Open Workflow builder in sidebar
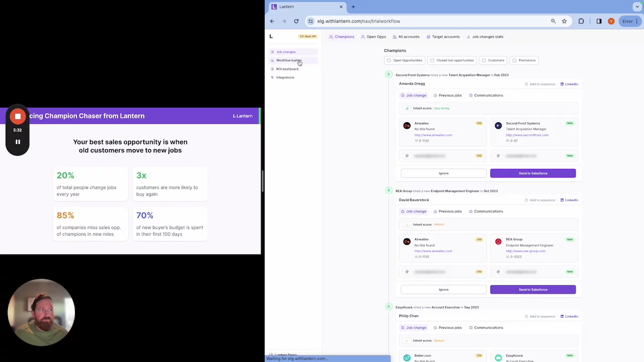Viewport: 644px width, 362px height. click(288, 60)
